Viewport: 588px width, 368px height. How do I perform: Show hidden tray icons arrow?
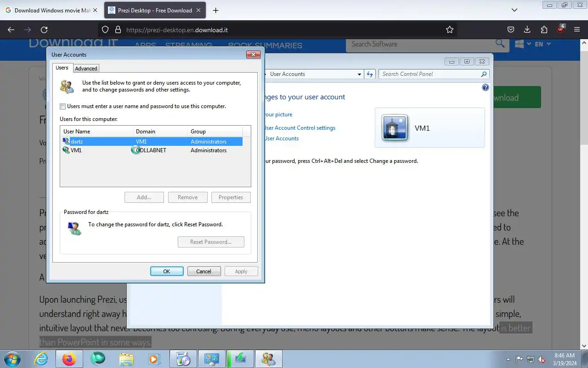(x=508, y=359)
